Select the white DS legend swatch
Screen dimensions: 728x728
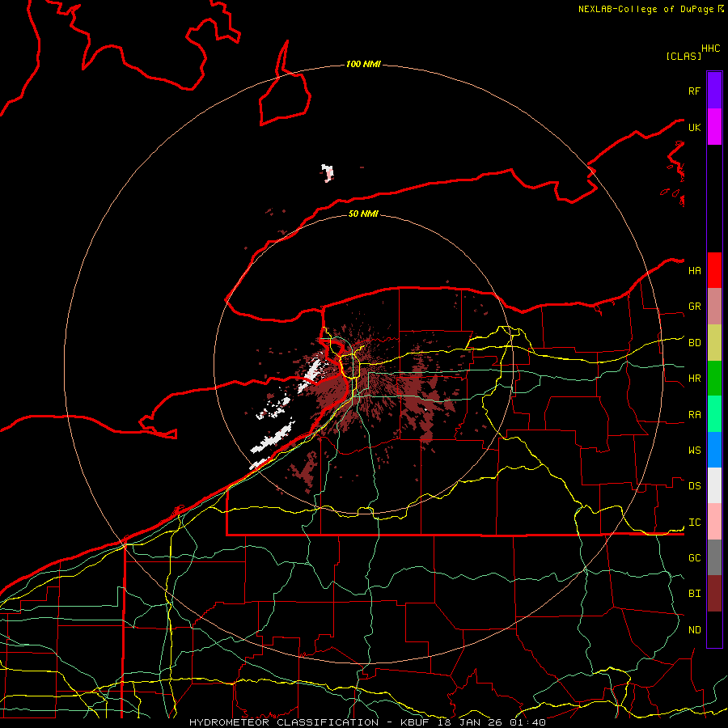pos(714,485)
